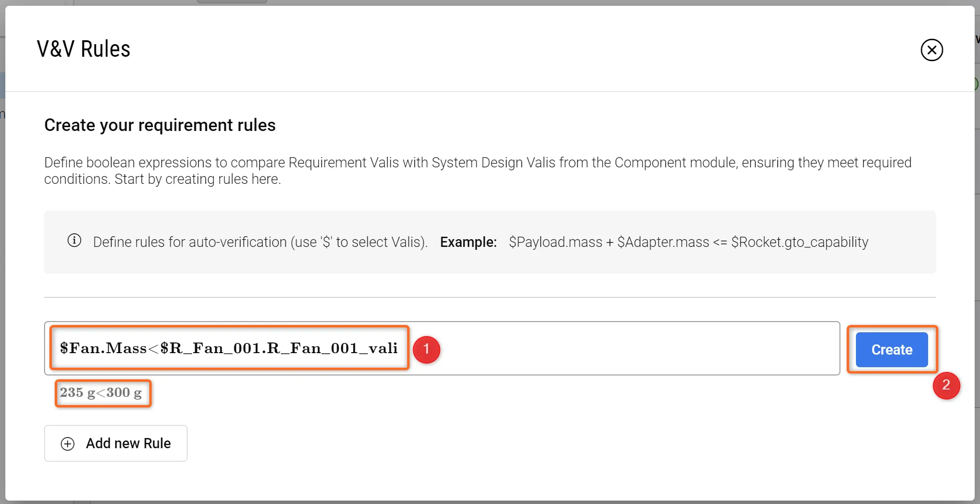980x504 pixels.
Task: Click the Define boolean expressions description paragraph
Action: coord(477,170)
